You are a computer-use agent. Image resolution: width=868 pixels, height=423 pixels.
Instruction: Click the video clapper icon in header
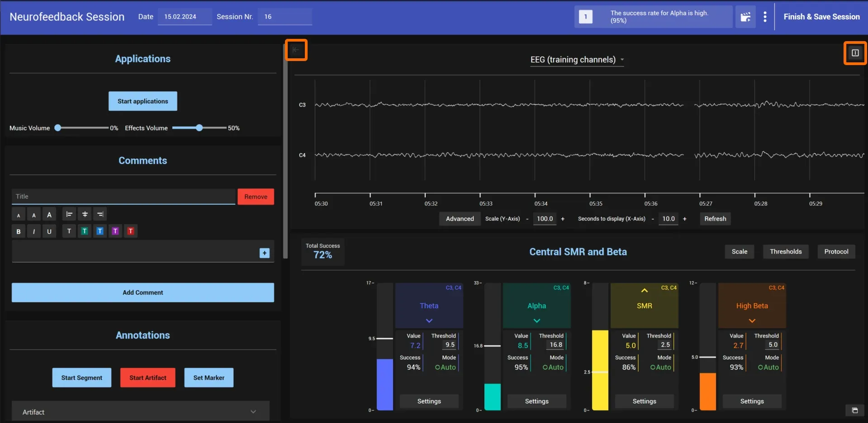click(745, 17)
